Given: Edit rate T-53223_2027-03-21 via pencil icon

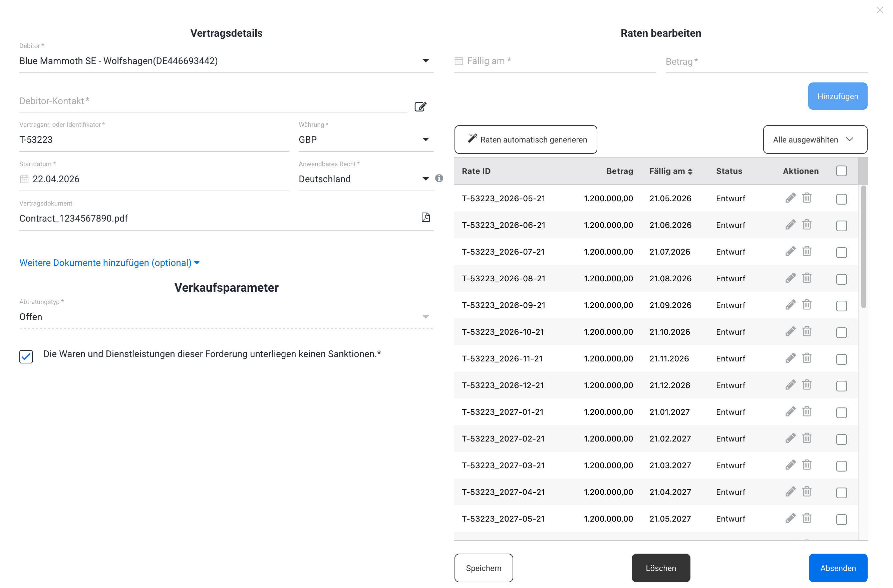Looking at the screenshot, I should coord(790,465).
